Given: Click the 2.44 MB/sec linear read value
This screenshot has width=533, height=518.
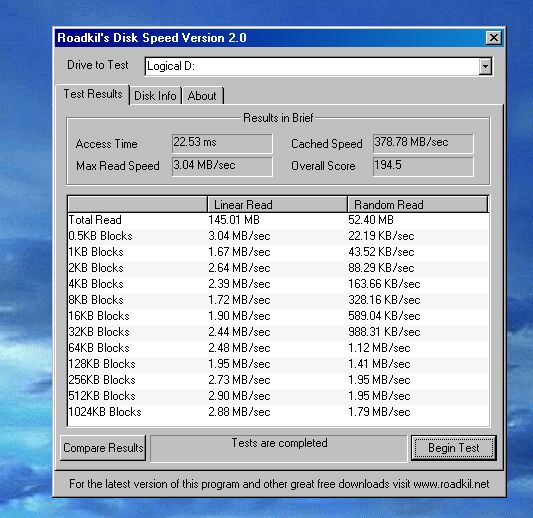Looking at the screenshot, I should coord(239,332).
